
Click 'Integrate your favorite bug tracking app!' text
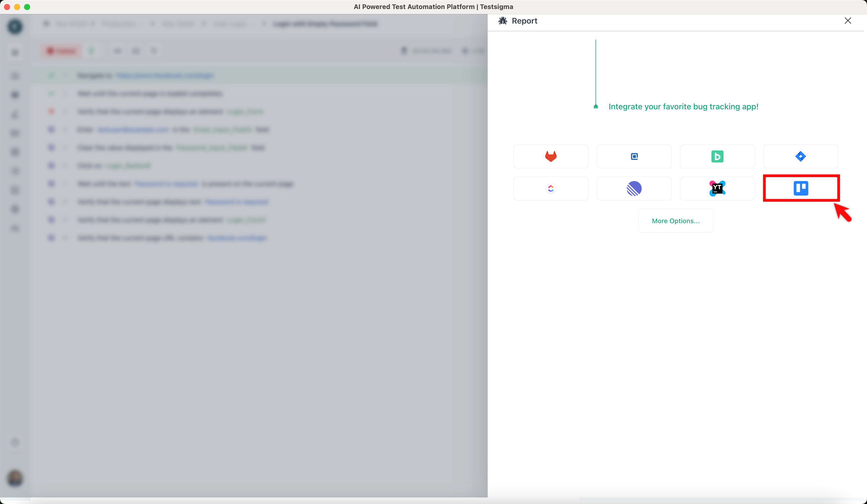(x=683, y=107)
